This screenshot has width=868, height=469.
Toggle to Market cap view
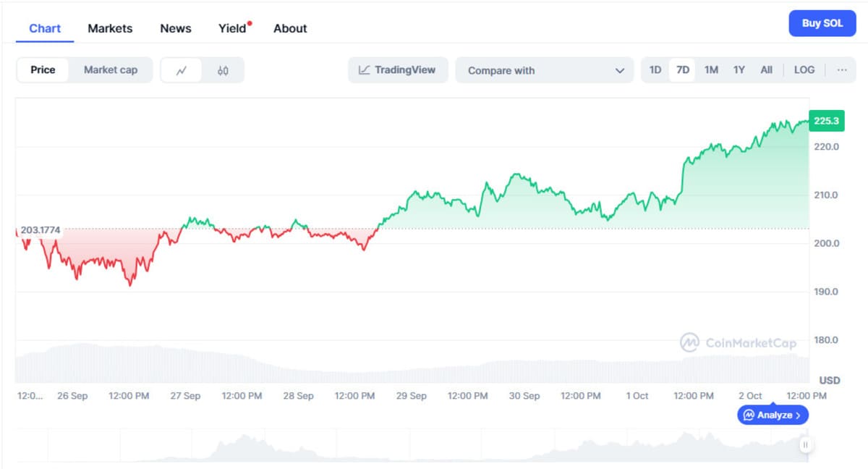(x=110, y=70)
